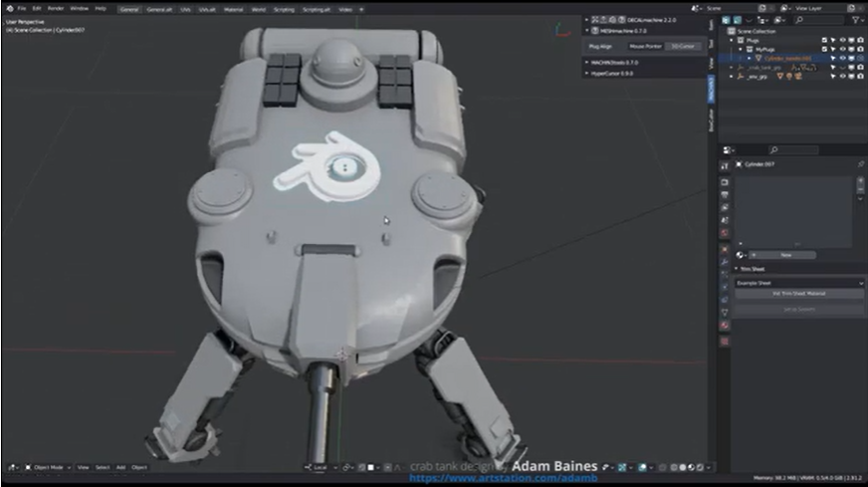This screenshot has width=868, height=487.
Task: Disable render camera icon for Plugs collection
Action: [860, 41]
